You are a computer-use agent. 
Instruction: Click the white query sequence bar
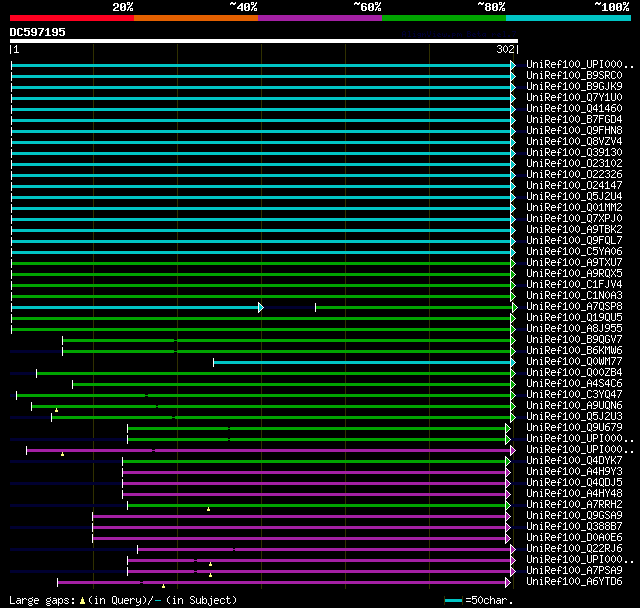click(x=264, y=41)
